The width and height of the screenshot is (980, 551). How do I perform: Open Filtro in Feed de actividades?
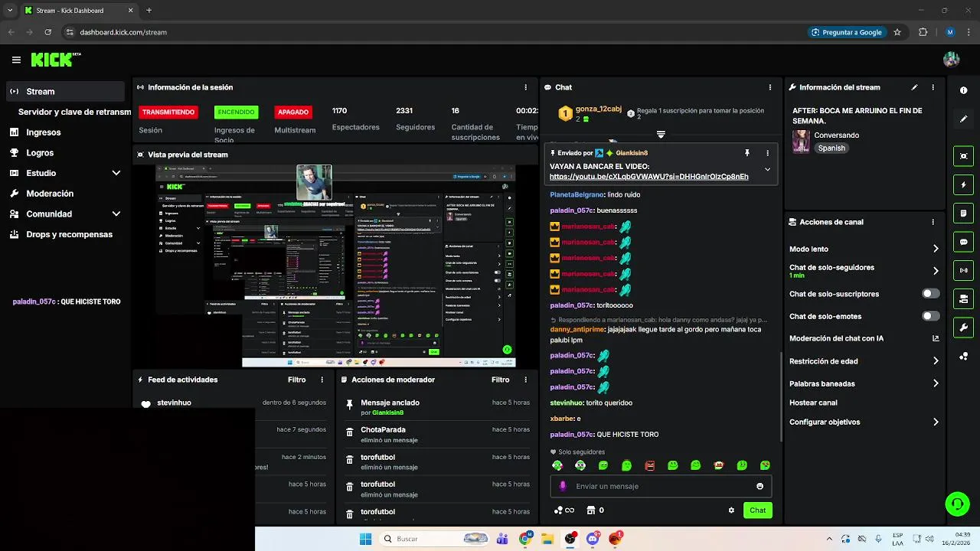(296, 380)
